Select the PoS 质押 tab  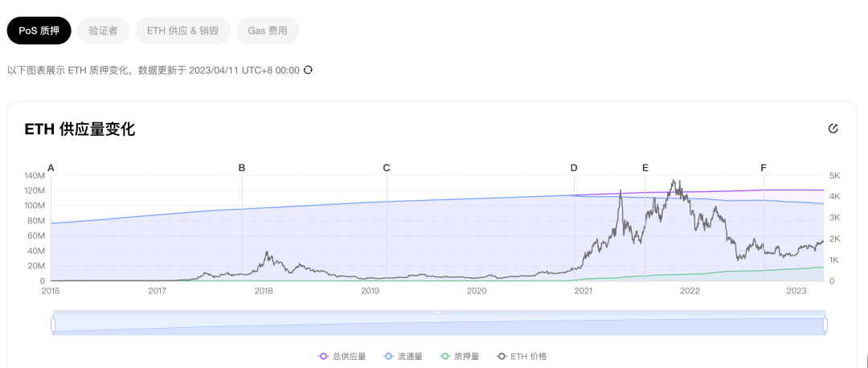click(39, 31)
